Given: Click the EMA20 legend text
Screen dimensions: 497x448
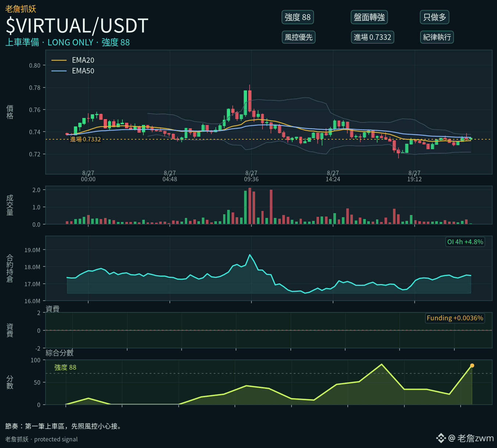Looking at the screenshot, I should 83,60.
